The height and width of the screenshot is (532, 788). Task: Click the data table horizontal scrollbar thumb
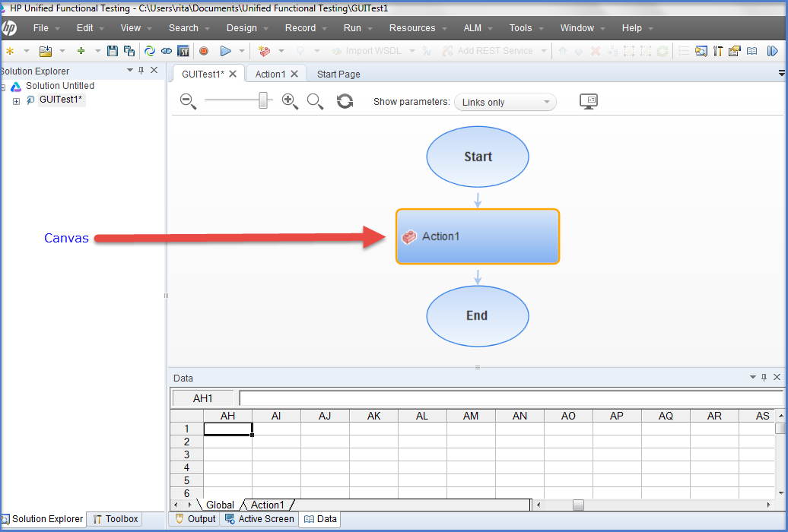[x=578, y=505]
